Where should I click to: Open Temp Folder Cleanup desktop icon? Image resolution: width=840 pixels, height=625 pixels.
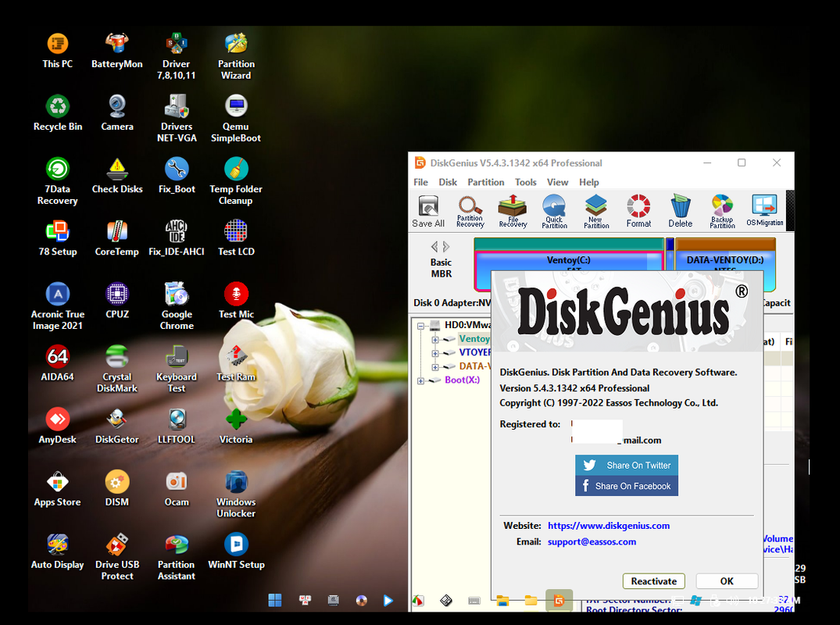pyautogui.click(x=236, y=181)
